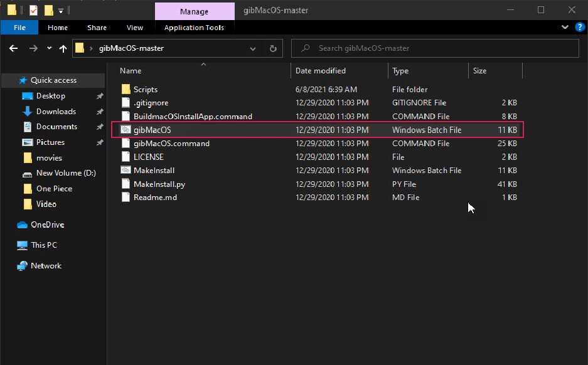Viewport: 588px width, 365px height.
Task: Click the Back navigation arrow
Action: (14, 48)
